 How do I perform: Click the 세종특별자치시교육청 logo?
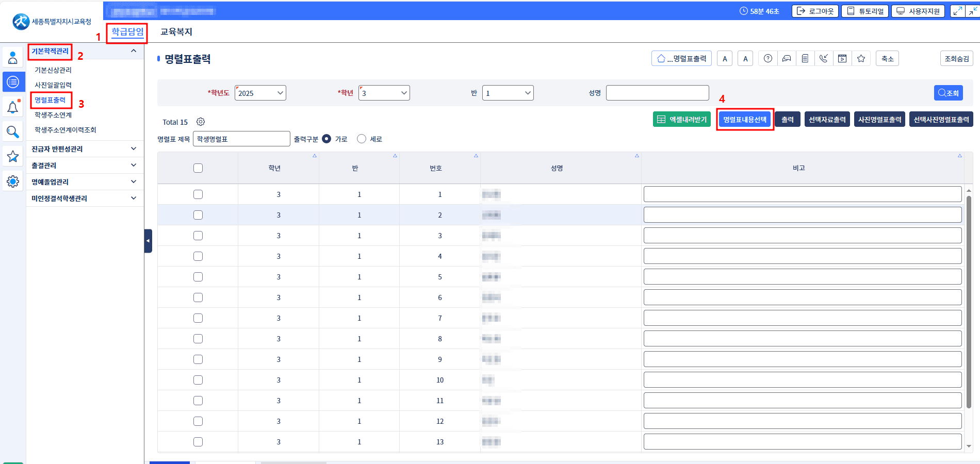pyautogui.click(x=52, y=22)
